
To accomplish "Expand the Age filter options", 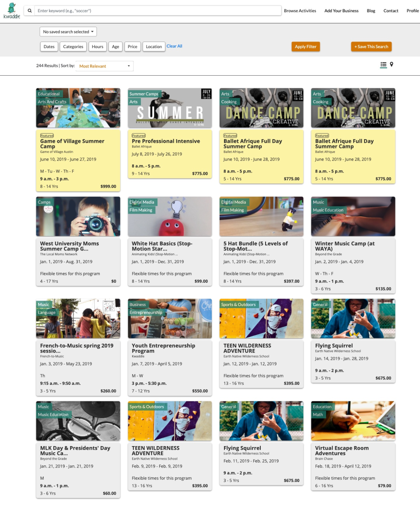I will pyautogui.click(x=115, y=46).
